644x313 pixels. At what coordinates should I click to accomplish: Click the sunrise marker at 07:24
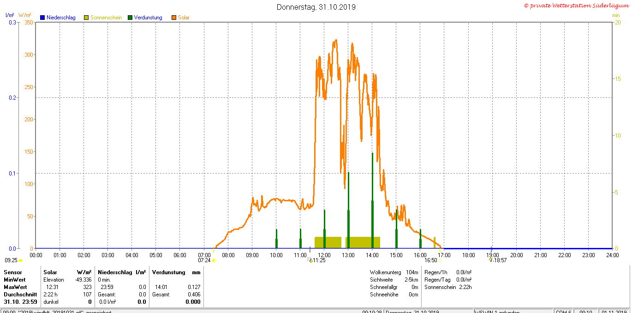[213, 260]
